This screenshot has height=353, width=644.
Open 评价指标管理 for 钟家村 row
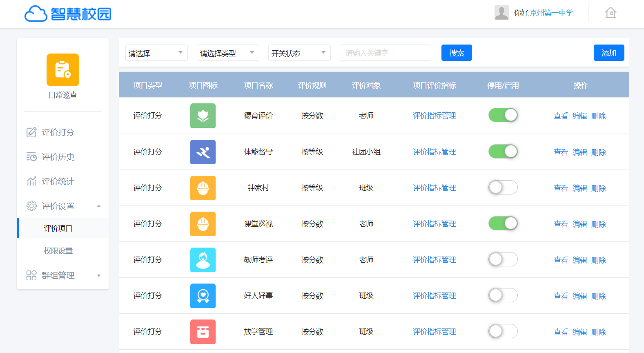[435, 188]
